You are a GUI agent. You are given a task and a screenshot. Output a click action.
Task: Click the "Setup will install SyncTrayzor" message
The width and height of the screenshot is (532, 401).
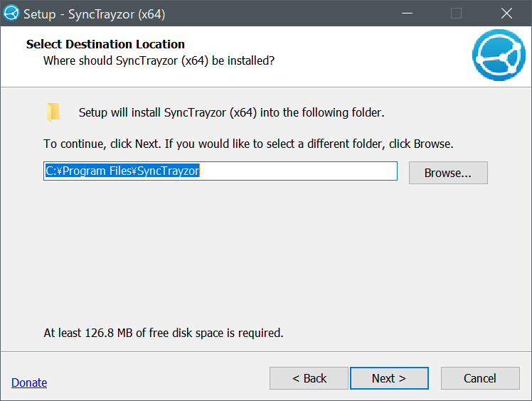click(231, 112)
